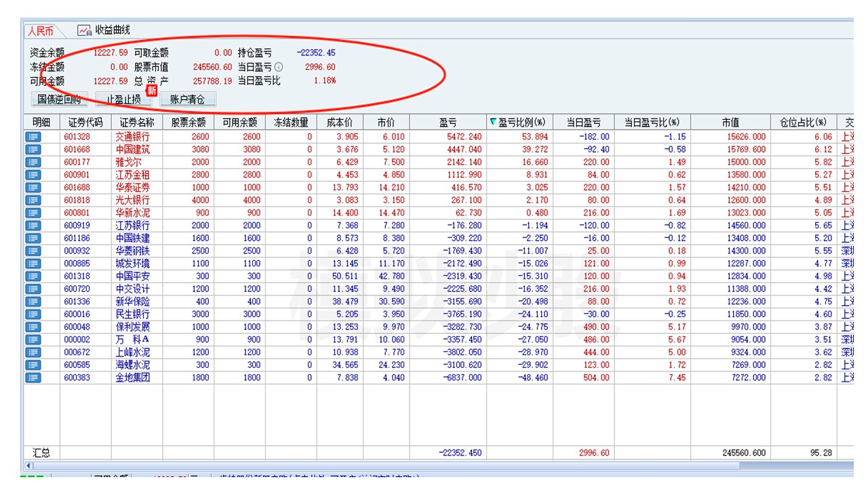Select stock code 601688
Image resolution: width=868 pixels, height=488 pixels.
coord(77,188)
